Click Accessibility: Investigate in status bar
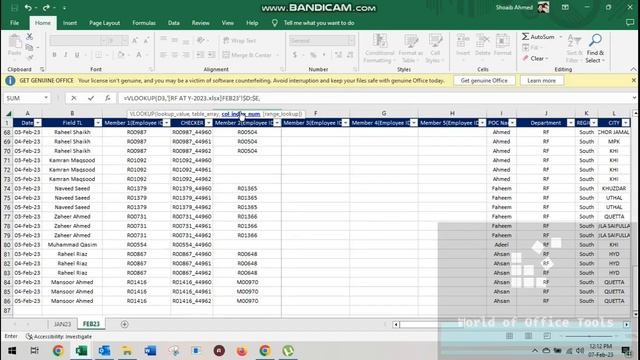Viewport: 640px width, 360px height. coord(59,337)
